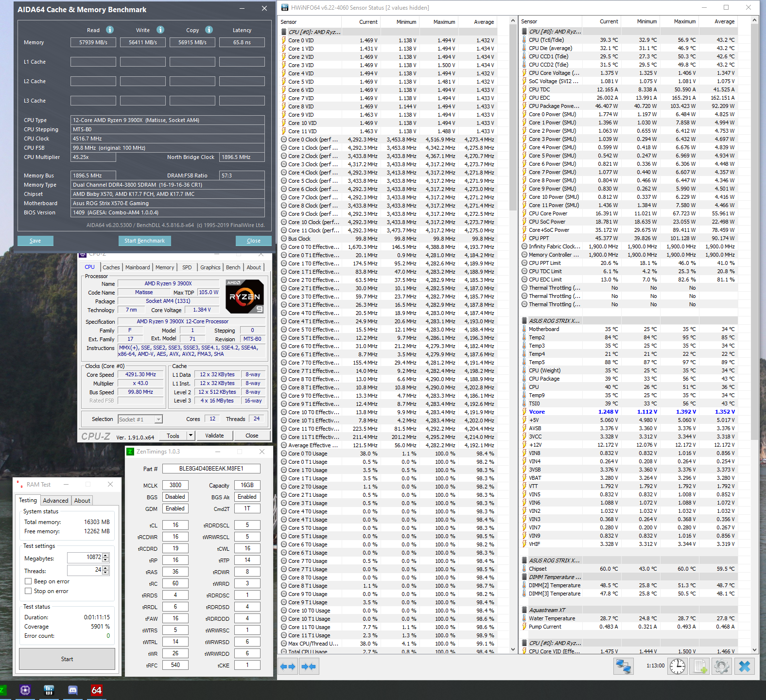Screen dimensions: 766x700
Task: Click the Pump Current lightning icon
Action: 524,627
